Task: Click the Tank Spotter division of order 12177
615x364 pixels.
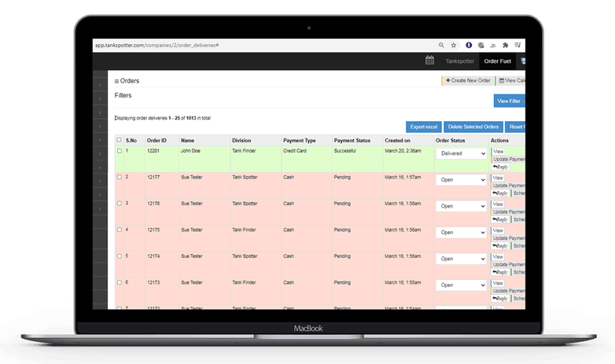Action: [245, 178]
